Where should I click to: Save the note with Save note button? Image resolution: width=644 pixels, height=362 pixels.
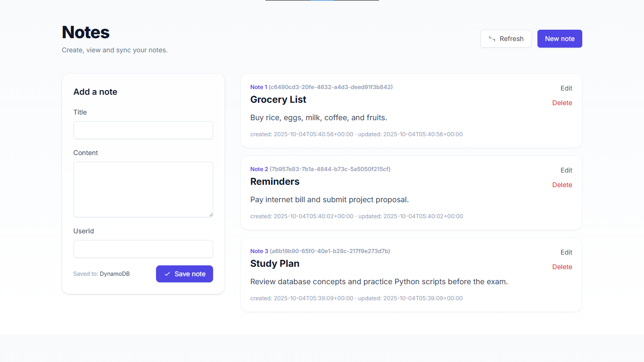coord(184,274)
